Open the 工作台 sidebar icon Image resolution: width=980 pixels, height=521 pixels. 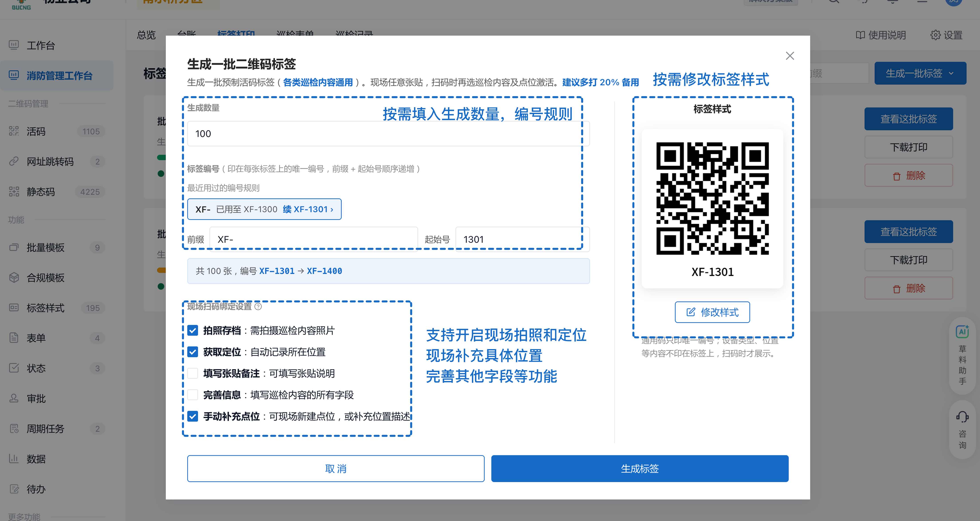pos(14,45)
